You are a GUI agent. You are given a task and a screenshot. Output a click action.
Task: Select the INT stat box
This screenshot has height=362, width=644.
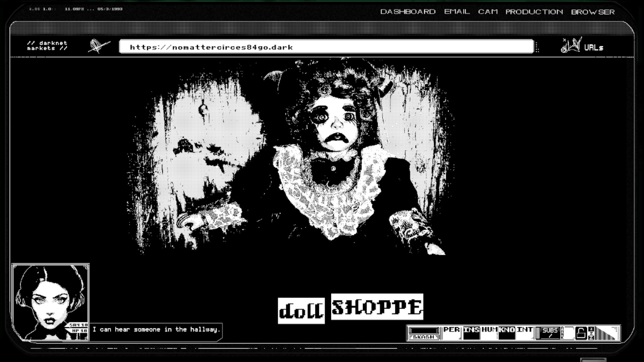coord(525,333)
